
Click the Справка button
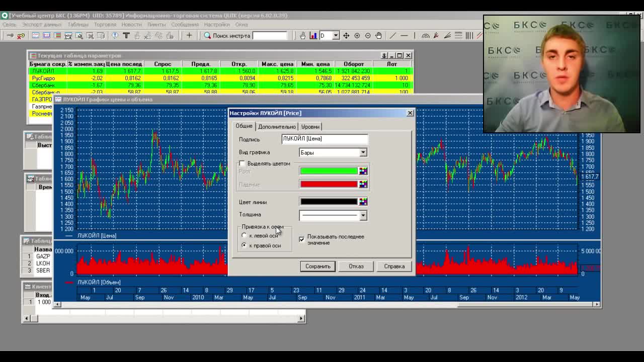(394, 266)
